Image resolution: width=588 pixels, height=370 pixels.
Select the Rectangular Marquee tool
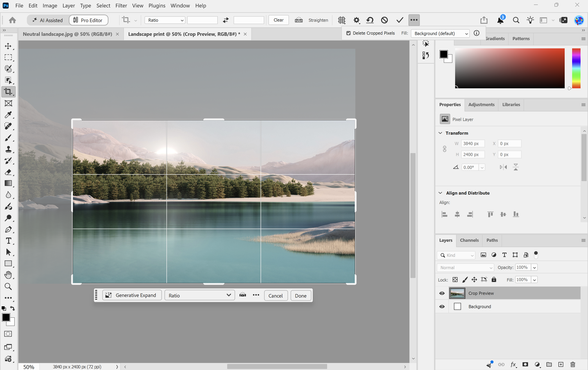pyautogui.click(x=8, y=57)
